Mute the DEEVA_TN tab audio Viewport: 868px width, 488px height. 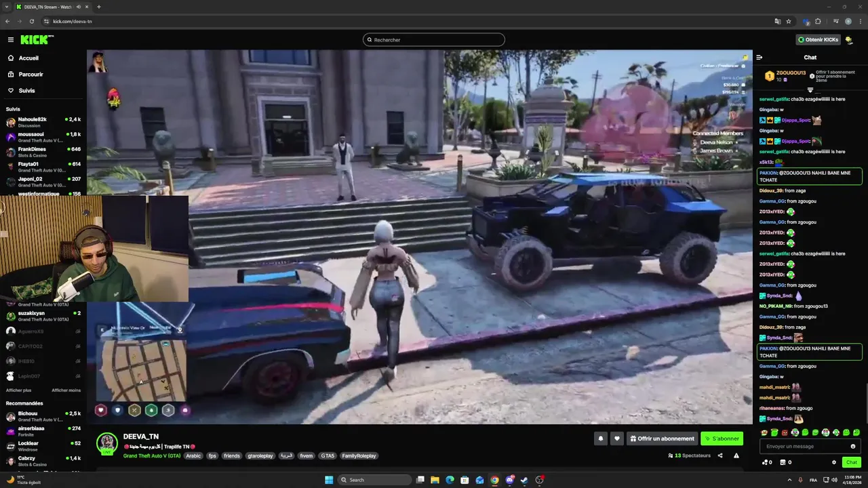click(x=79, y=7)
